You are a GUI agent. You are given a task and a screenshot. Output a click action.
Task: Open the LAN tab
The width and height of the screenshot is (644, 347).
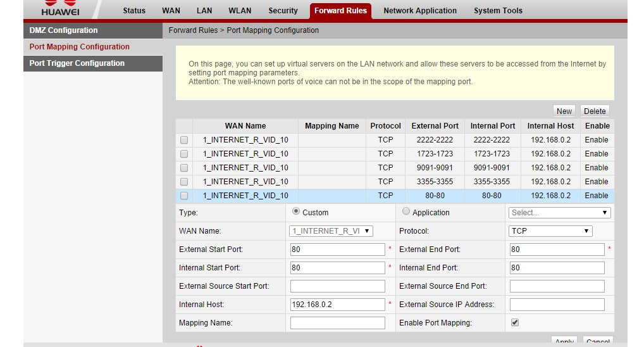tap(204, 11)
